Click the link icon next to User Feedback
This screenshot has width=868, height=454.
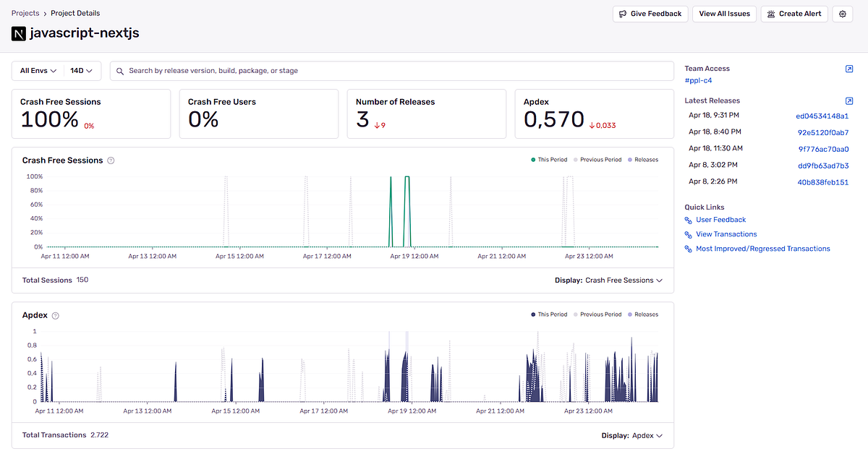[687, 220]
